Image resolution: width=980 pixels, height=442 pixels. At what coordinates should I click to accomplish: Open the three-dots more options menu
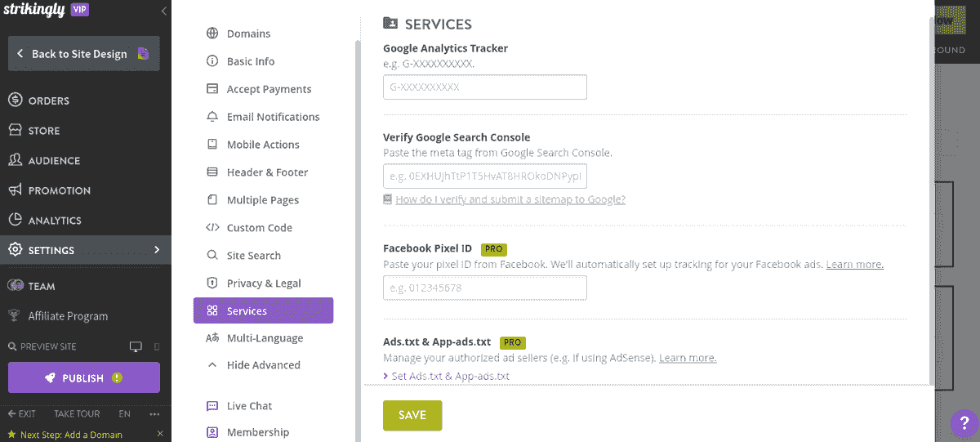click(155, 414)
